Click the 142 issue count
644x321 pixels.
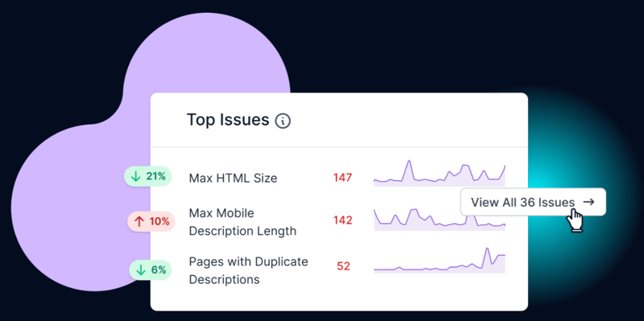pyautogui.click(x=343, y=220)
